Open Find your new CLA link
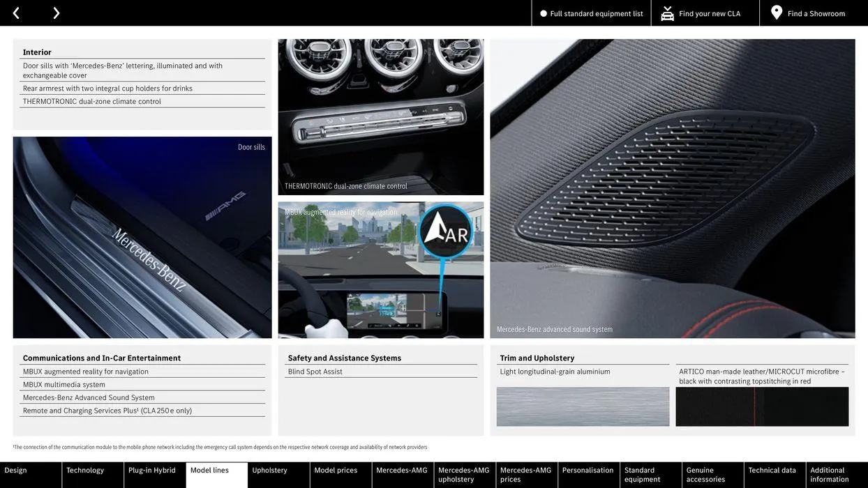The width and height of the screenshot is (868, 488). click(x=710, y=13)
